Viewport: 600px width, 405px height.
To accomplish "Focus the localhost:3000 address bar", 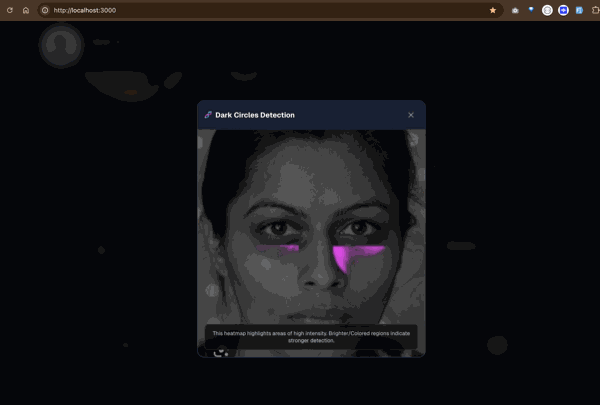I will pyautogui.click(x=268, y=10).
